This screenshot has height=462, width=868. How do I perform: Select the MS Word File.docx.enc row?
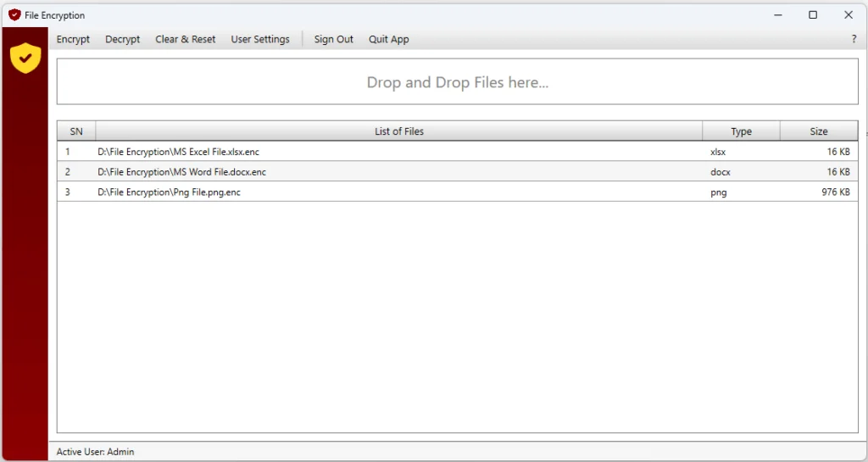click(457, 171)
